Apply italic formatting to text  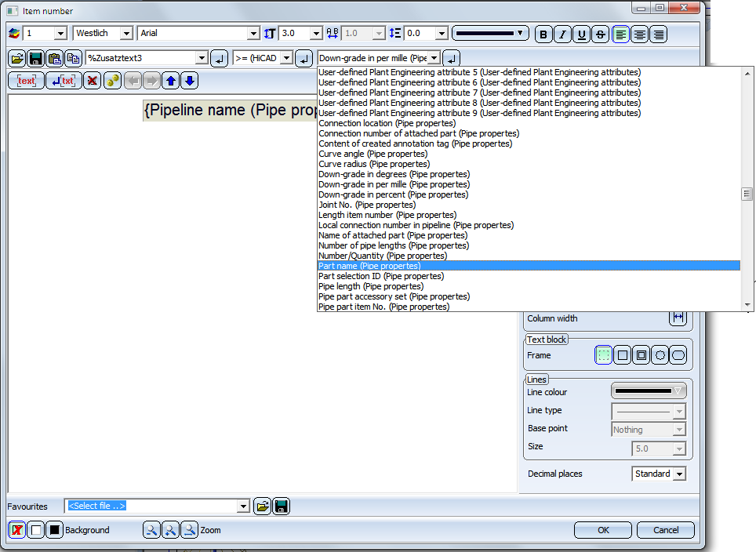point(562,34)
